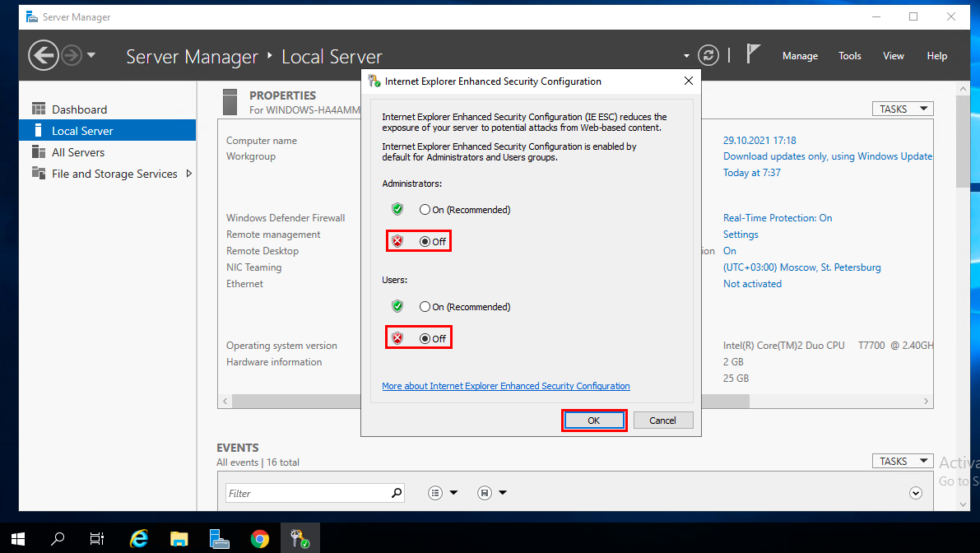
Task: Click Download updates only, using Windows Update link
Action: (828, 156)
